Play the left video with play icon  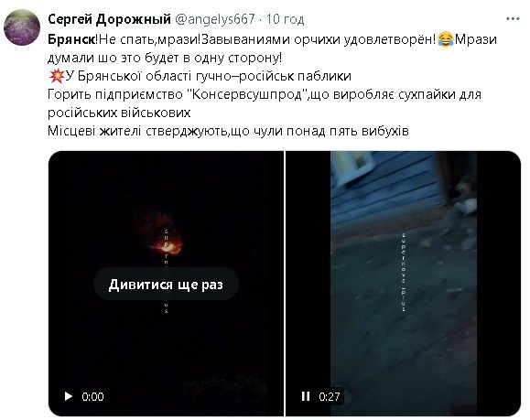pos(69,396)
